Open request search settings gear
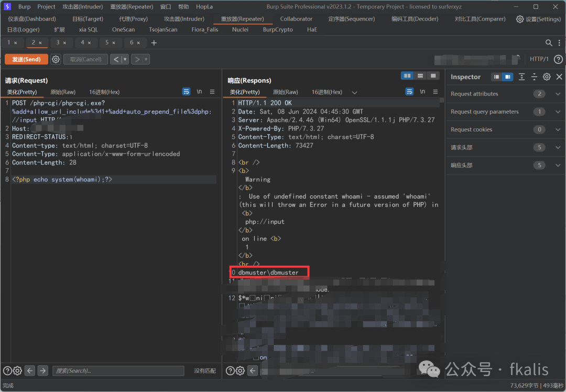566x392 pixels. pos(17,371)
